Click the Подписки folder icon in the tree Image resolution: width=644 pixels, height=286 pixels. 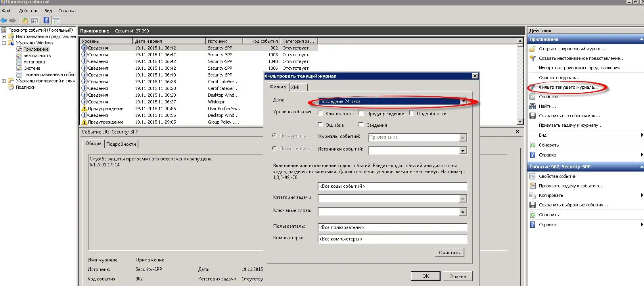11,87
